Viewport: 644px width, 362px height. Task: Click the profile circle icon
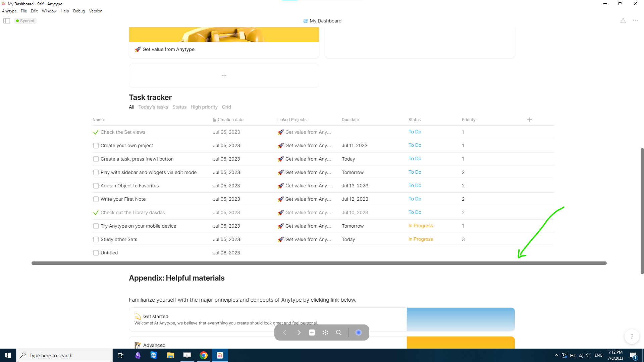point(359,333)
